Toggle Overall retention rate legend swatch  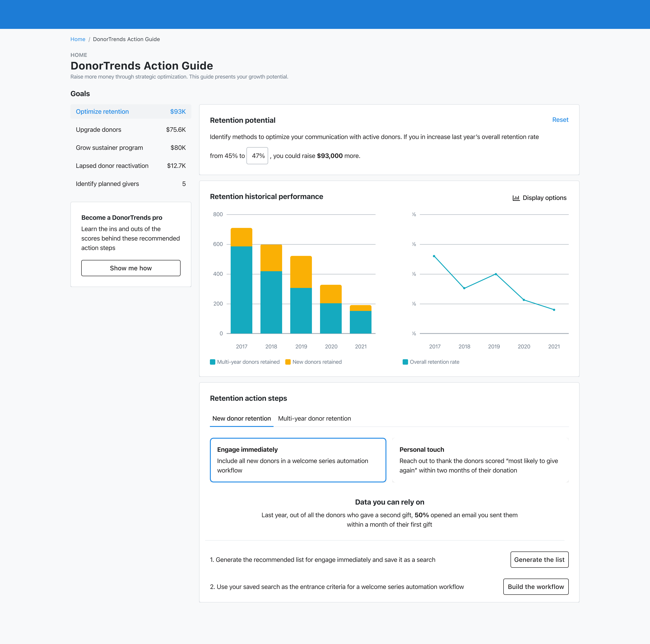pyautogui.click(x=405, y=362)
